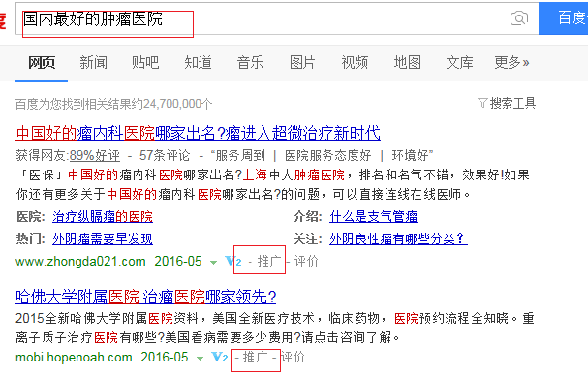
Task: Click 推广 label under zhongda021.com result
Action: point(269,261)
